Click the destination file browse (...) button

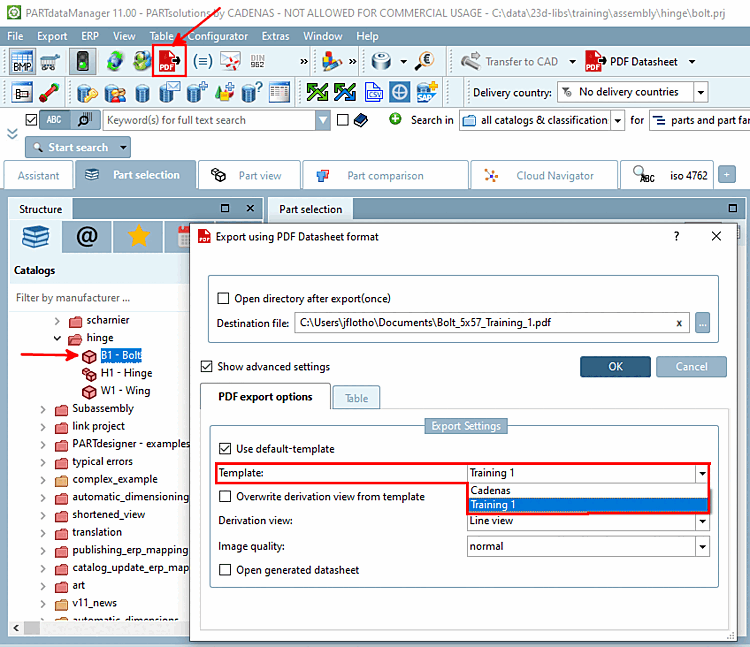click(702, 323)
